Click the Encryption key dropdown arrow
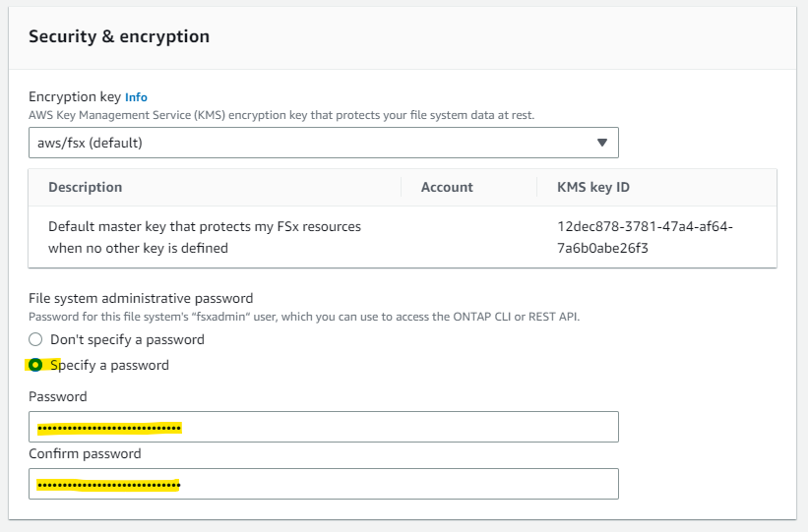The height and width of the screenshot is (532, 808). coord(602,143)
